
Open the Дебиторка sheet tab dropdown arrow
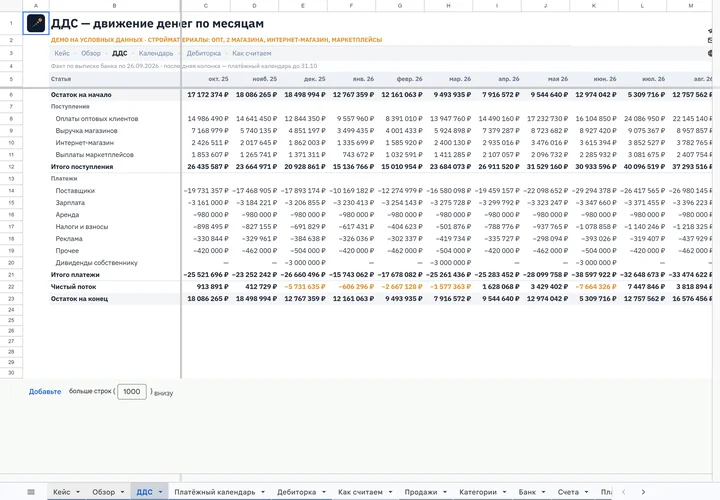[324, 492]
